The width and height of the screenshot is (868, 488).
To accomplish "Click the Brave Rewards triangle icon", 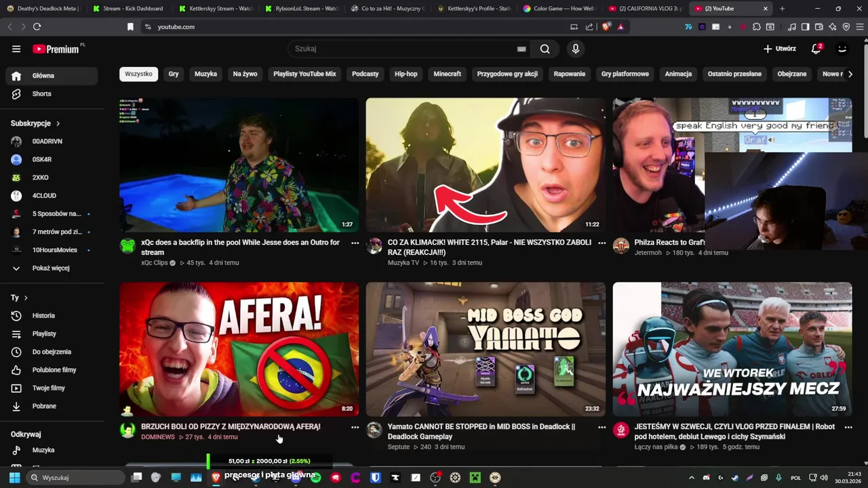I will (x=620, y=27).
